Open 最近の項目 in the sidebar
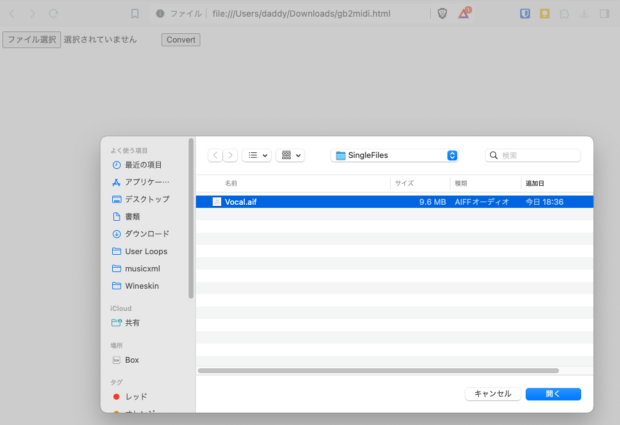The width and height of the screenshot is (620, 425). [143, 165]
